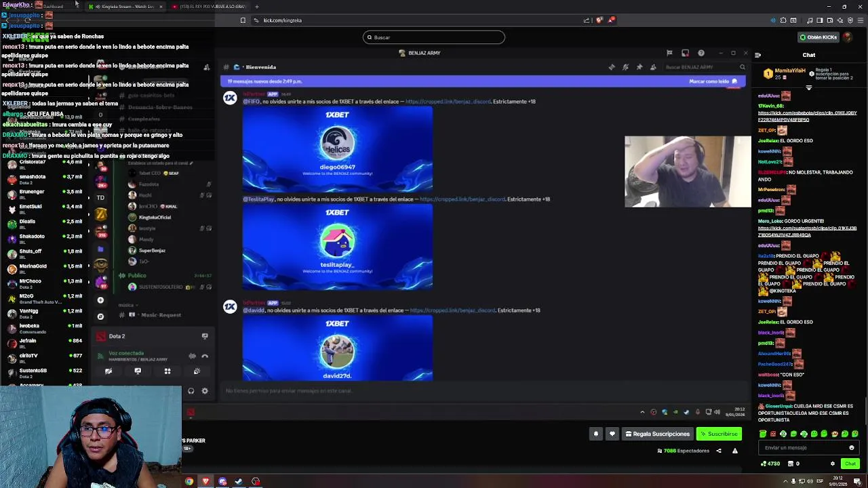Click the Dota 2 activity stream icon
Image resolution: width=868 pixels, height=488 pixels.
205,336
